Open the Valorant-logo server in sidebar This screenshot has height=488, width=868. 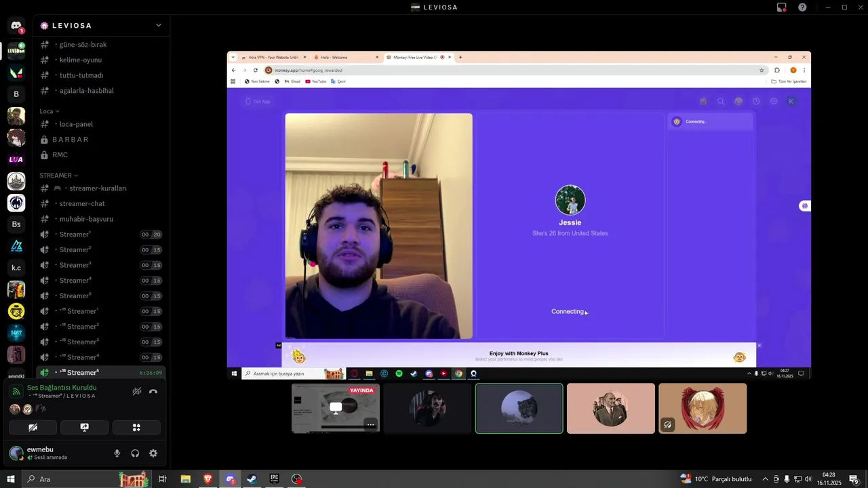pos(16,72)
